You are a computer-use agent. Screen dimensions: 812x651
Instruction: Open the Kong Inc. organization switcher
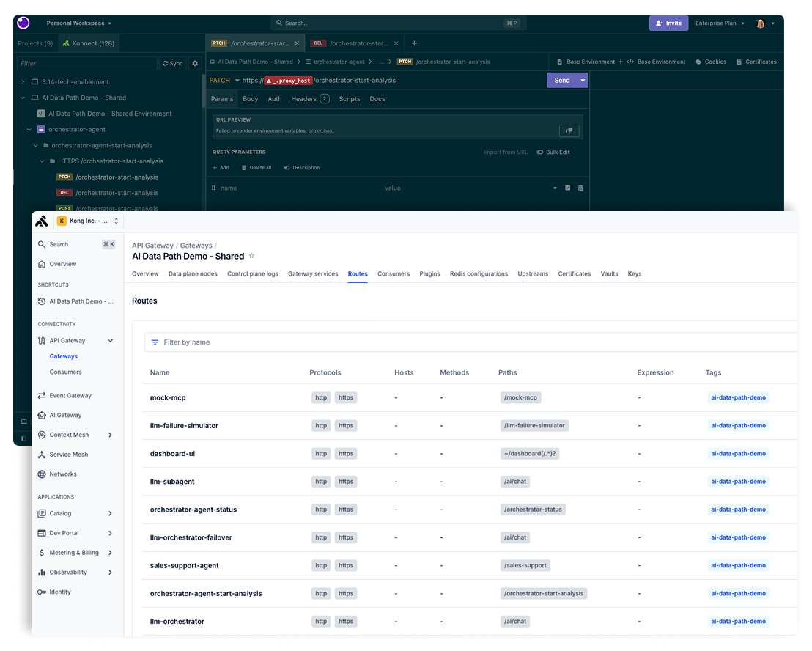[x=88, y=221]
